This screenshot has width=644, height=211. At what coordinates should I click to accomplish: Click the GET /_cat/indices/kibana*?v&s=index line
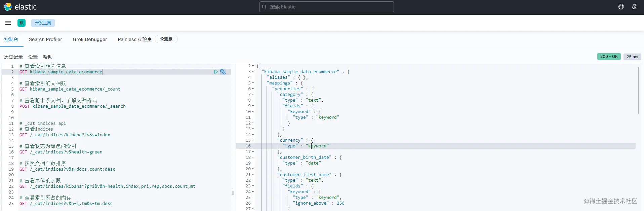65,135
